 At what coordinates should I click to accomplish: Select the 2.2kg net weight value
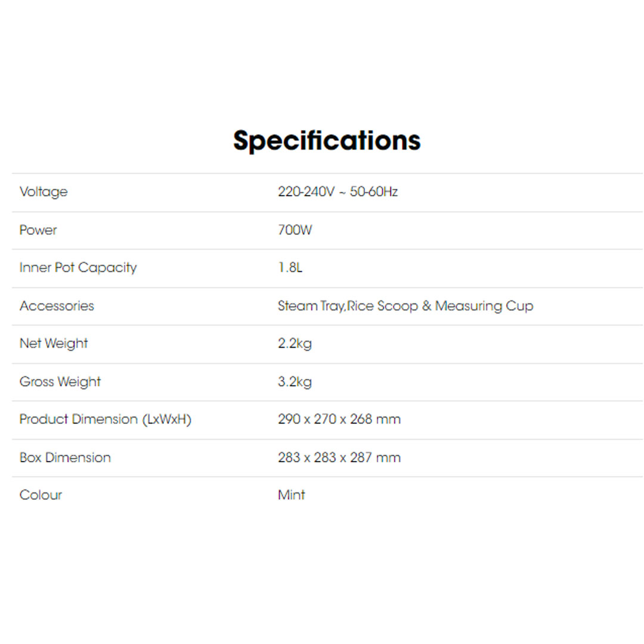[295, 343]
